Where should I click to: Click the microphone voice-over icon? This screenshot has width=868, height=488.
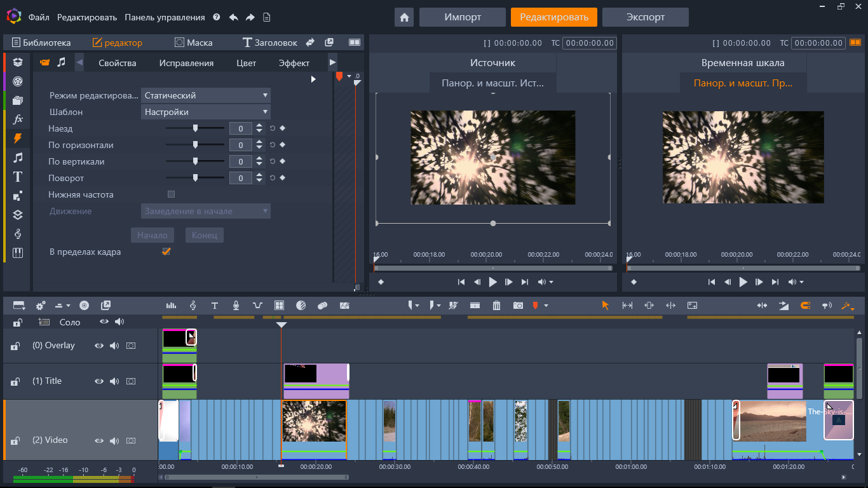tap(236, 306)
